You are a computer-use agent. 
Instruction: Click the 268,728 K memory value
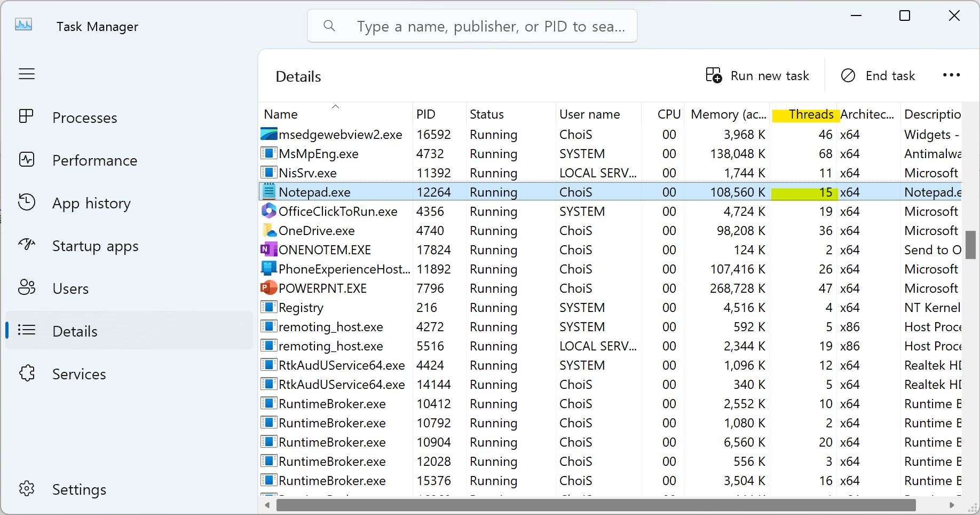coord(737,288)
